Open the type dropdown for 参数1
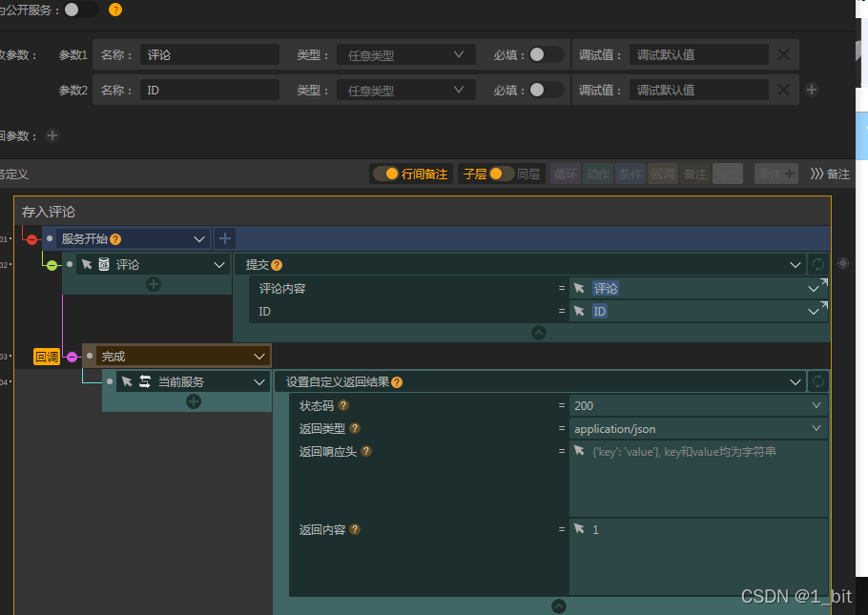 pyautogui.click(x=405, y=54)
